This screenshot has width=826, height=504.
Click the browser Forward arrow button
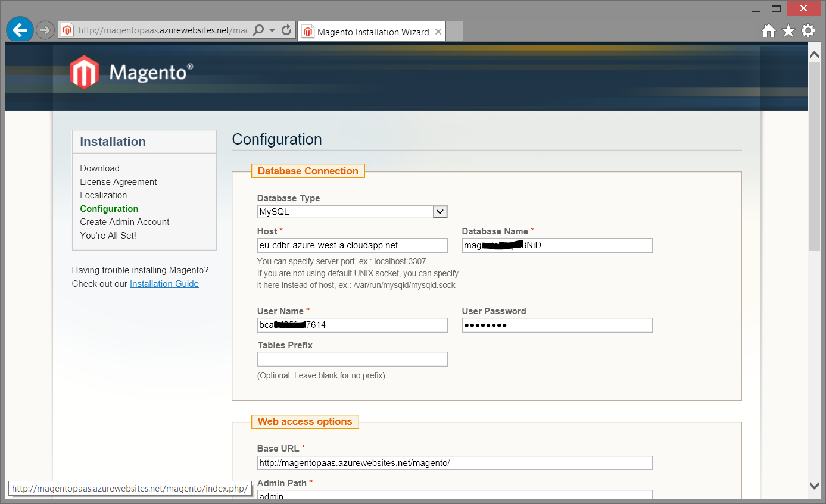(45, 30)
